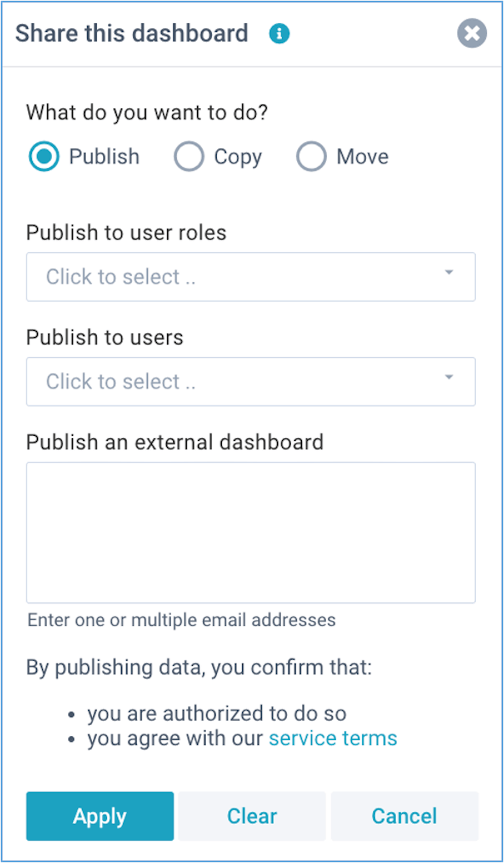Expand users list via its caret arrow

tap(449, 377)
